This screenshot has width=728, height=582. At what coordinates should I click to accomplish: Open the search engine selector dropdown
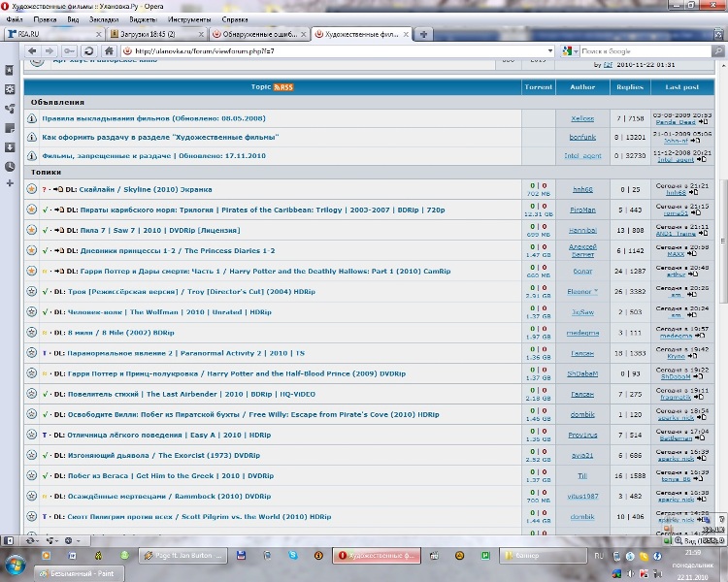click(x=572, y=50)
